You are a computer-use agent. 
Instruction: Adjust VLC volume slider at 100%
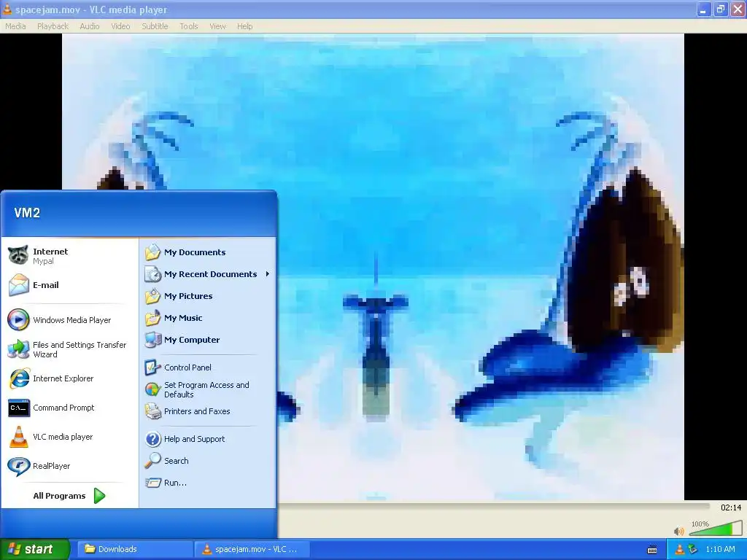[715, 528]
